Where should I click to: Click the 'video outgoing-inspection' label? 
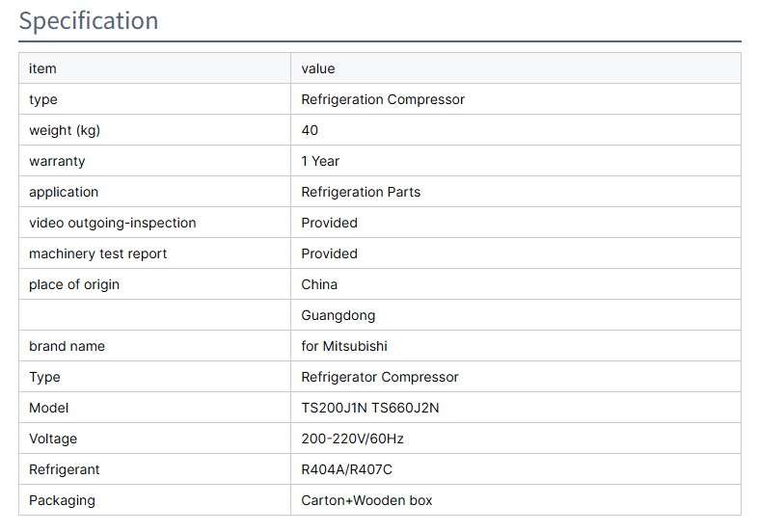click(x=112, y=223)
